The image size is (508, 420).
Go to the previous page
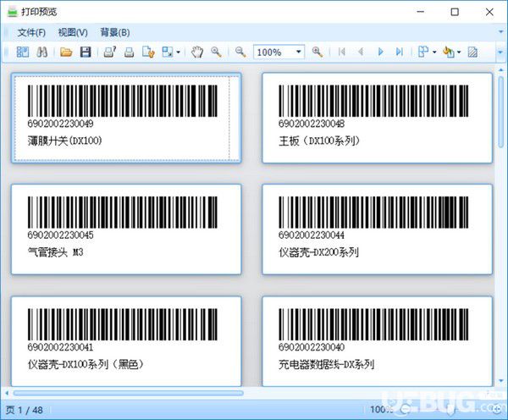361,52
